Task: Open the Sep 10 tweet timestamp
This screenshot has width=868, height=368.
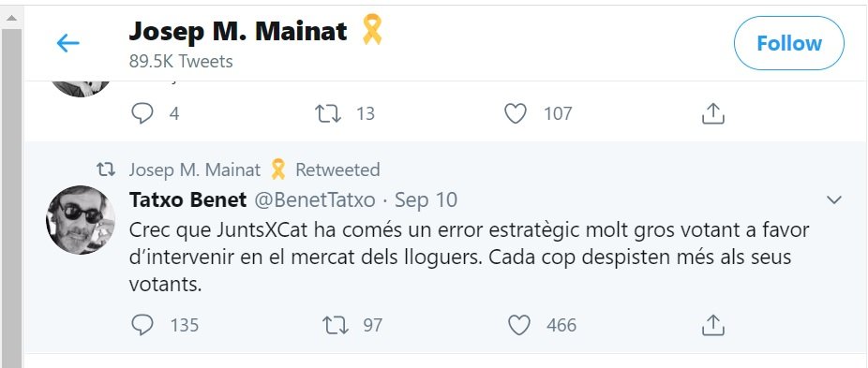Action: point(426,199)
